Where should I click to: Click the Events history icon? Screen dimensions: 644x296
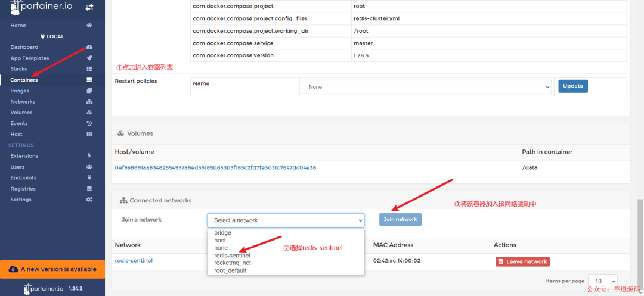89,123
